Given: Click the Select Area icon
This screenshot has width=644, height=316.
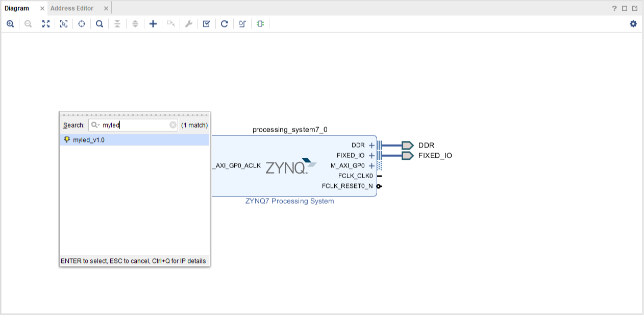Looking at the screenshot, I should pyautogui.click(x=64, y=24).
